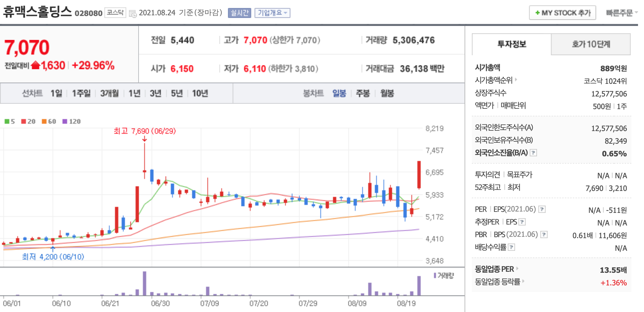The height and width of the screenshot is (312, 644).
Task: Click the tallest volume bar near 06/30
Action: pos(145,283)
